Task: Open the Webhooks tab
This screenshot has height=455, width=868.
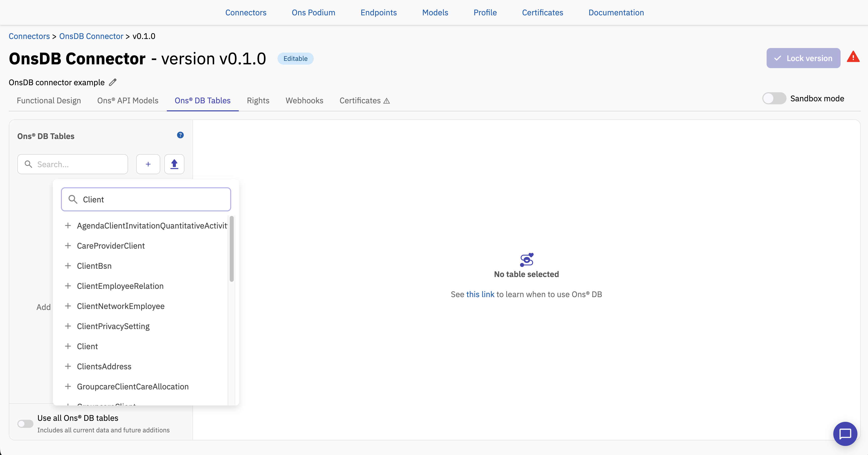Action: pyautogui.click(x=304, y=100)
